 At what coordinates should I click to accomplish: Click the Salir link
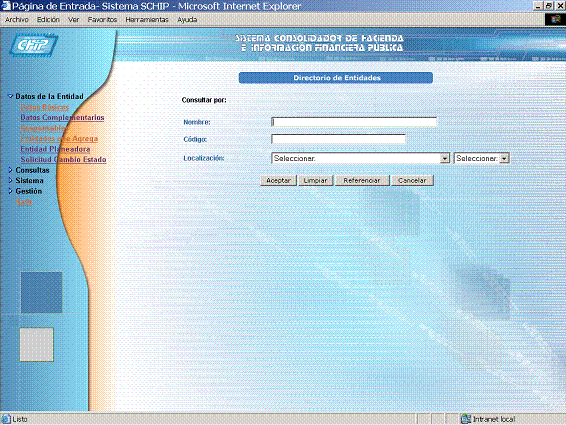pyautogui.click(x=24, y=202)
